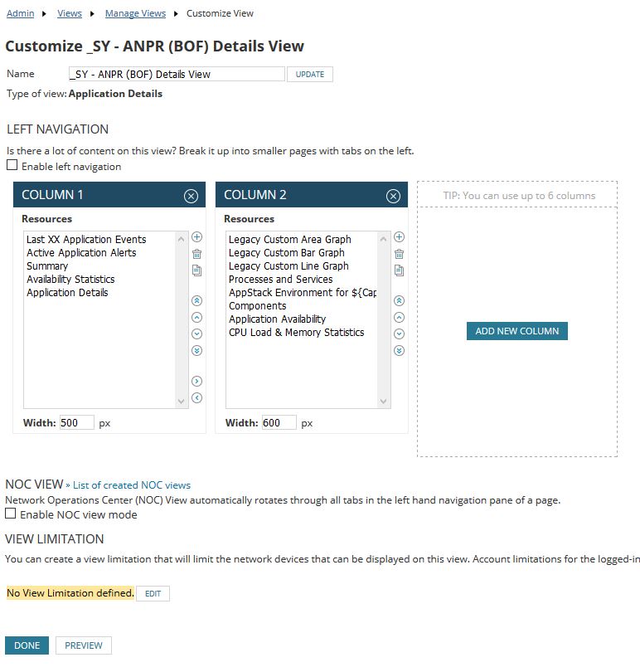The height and width of the screenshot is (672, 640).
Task: Move Column 2 resource to bottom
Action: [x=399, y=351]
